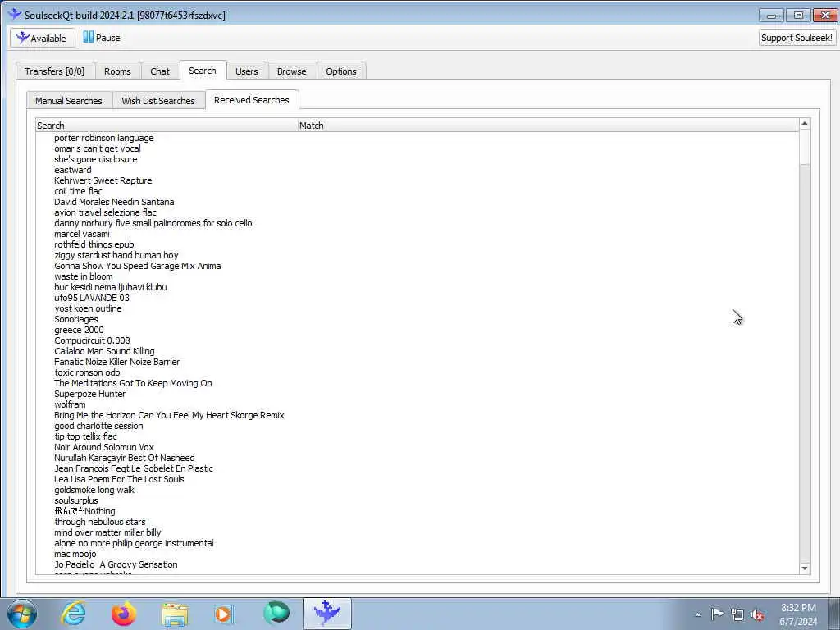Open the Windows Start menu orb
Screen dimensions: 840x630
[22, 614]
